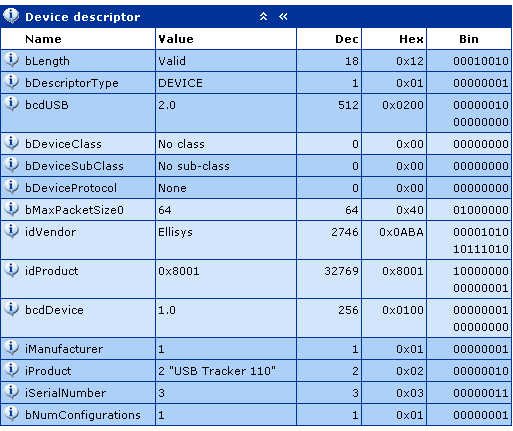Click the info icon next to bcdUSB
513x431 pixels.
point(11,104)
